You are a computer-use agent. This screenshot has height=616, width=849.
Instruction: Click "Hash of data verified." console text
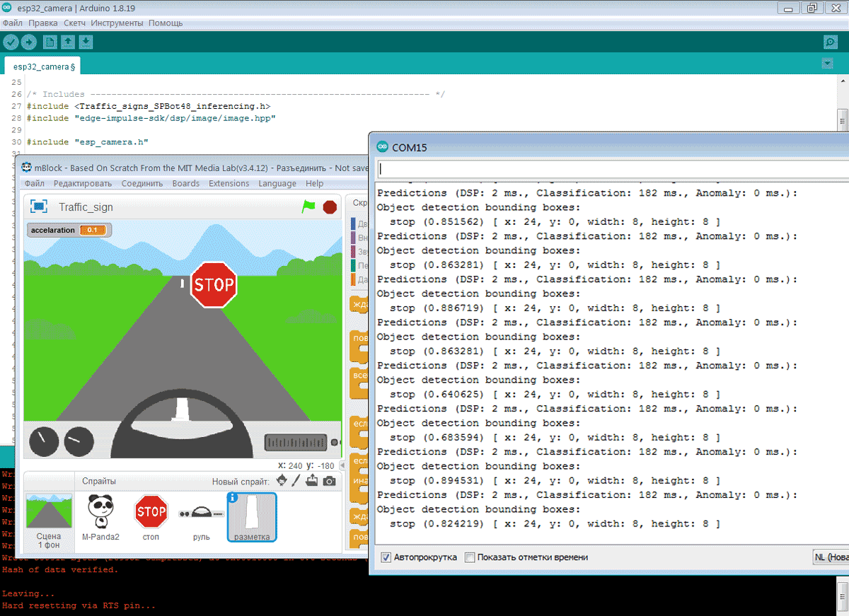60,570
